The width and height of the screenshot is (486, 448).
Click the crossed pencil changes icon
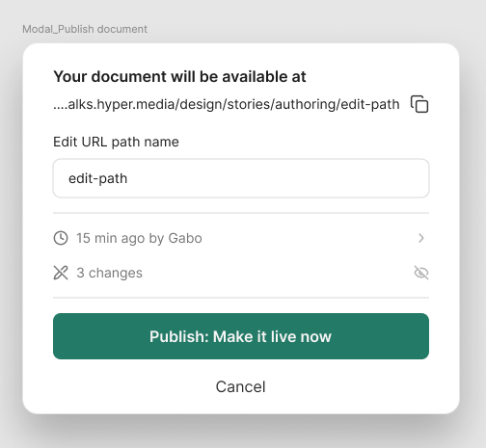[61, 273]
